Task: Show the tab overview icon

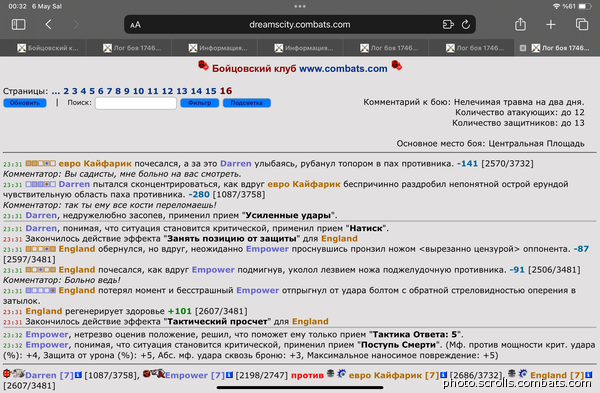Action: point(582,24)
